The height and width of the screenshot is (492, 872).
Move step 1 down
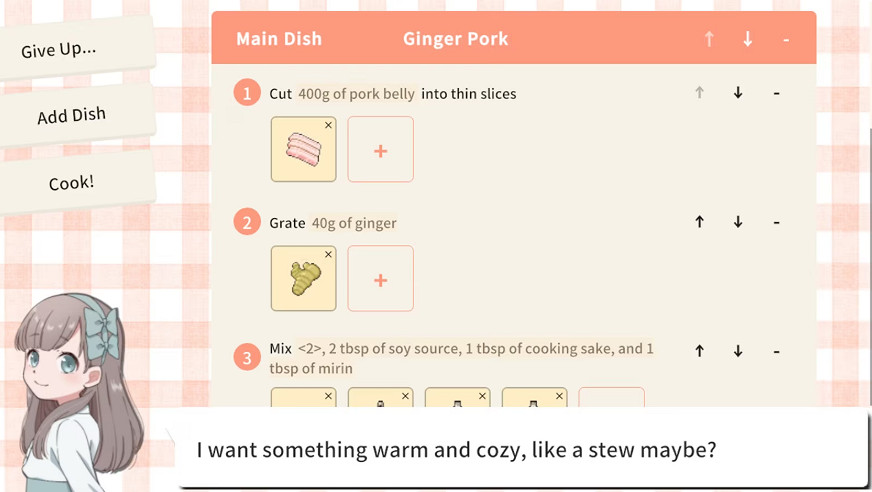click(x=738, y=93)
